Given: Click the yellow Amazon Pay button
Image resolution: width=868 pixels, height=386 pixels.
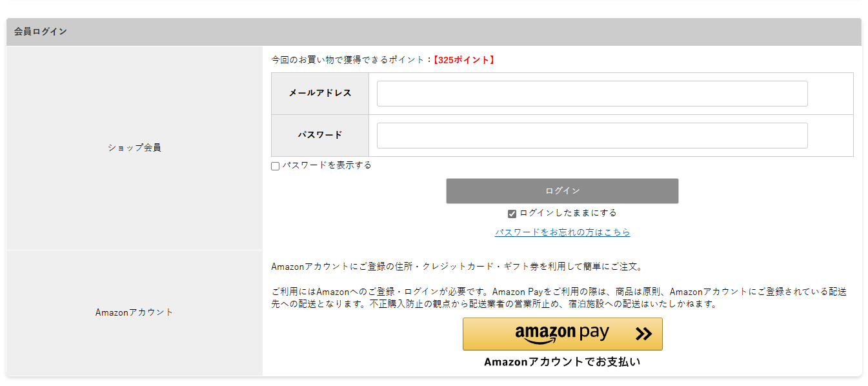Looking at the screenshot, I should [562, 334].
